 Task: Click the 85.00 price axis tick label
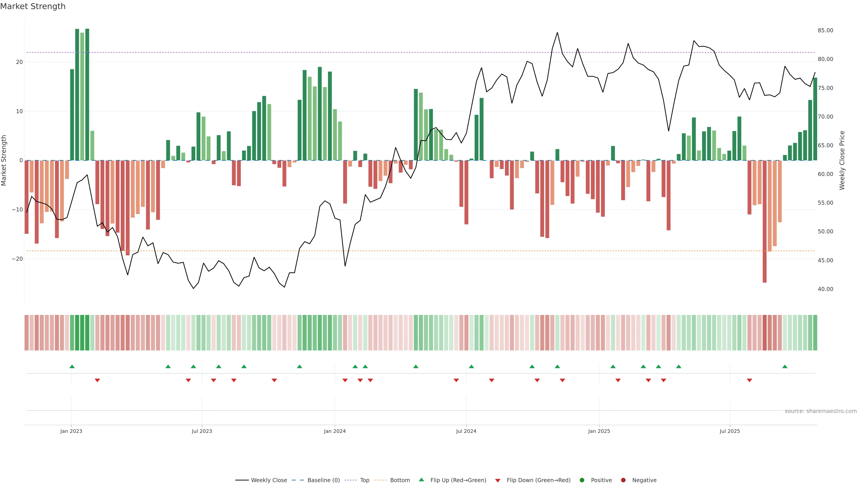click(x=825, y=30)
